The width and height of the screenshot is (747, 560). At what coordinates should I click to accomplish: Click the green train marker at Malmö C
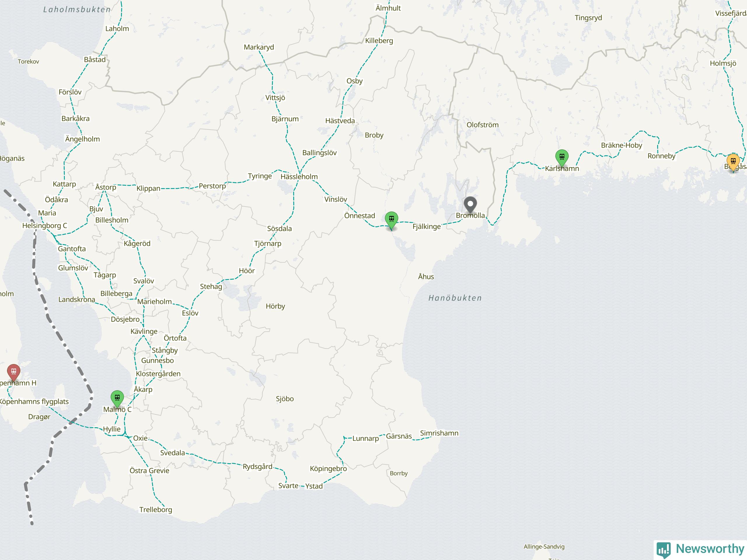117,399
